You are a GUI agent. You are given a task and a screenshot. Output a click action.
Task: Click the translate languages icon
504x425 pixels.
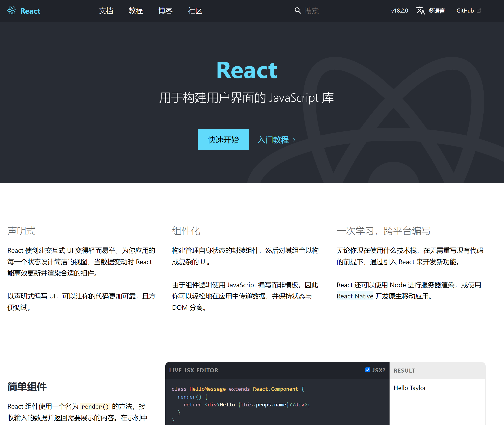[421, 11]
